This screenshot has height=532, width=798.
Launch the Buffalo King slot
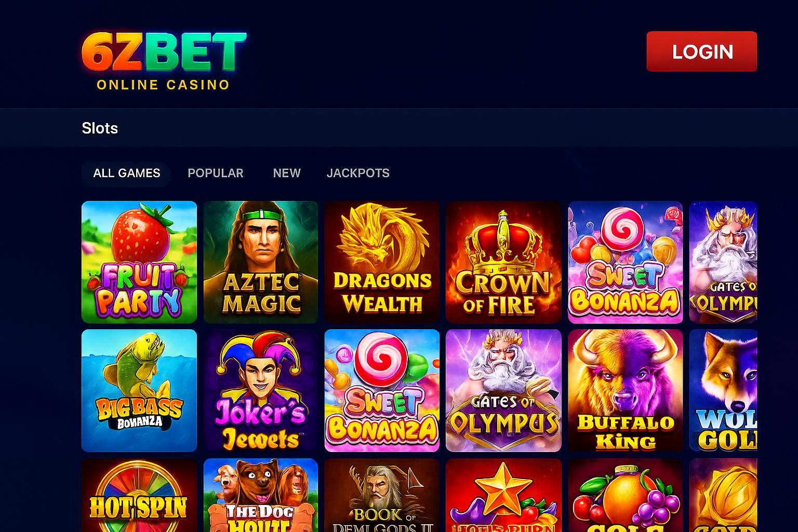pyautogui.click(x=626, y=391)
